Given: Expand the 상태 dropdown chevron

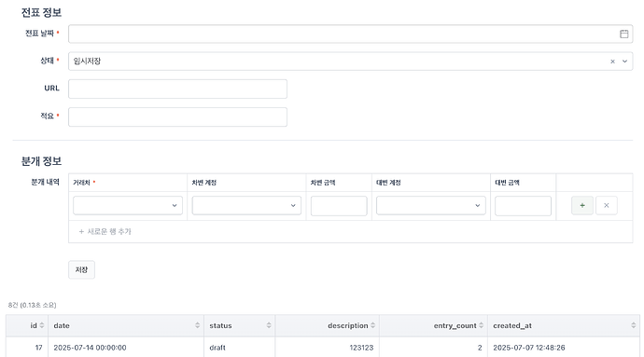Looking at the screenshot, I should (624, 62).
